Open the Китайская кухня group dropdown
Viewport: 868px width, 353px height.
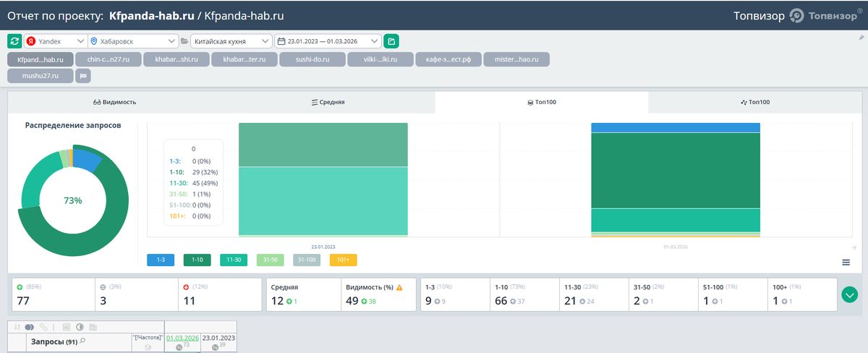click(x=231, y=41)
